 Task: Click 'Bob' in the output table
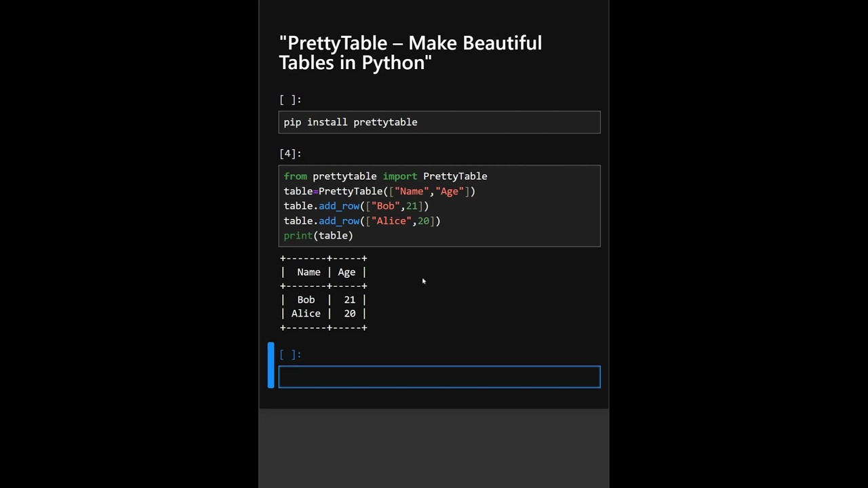point(306,300)
